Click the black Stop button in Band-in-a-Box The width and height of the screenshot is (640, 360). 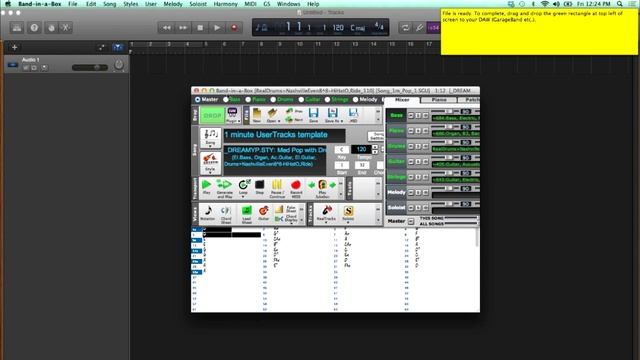260,187
